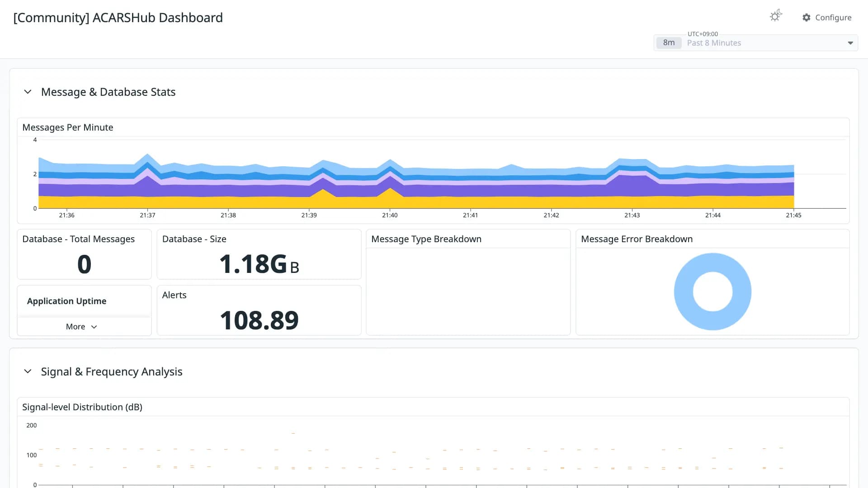Screen dimensions: 868x488
Task: Click the Message Error Breakdown title
Action: [x=637, y=239]
